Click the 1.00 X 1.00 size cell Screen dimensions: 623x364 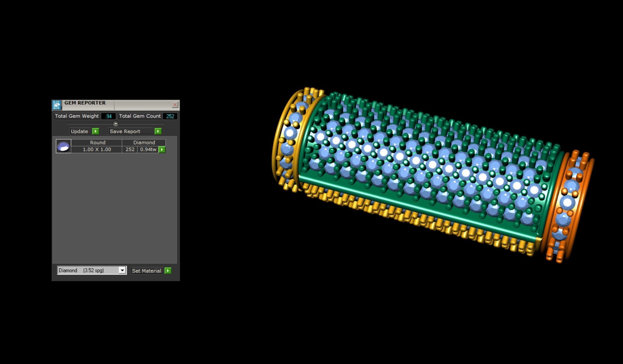(97, 150)
